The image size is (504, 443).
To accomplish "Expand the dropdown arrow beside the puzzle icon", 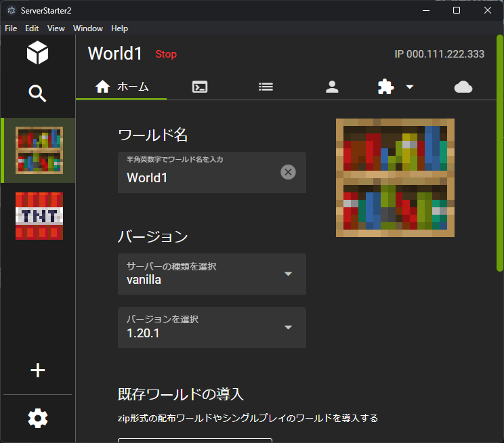I will (x=409, y=87).
